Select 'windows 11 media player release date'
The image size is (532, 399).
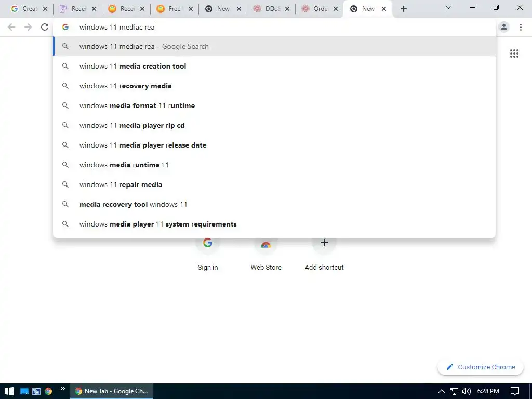(274, 145)
